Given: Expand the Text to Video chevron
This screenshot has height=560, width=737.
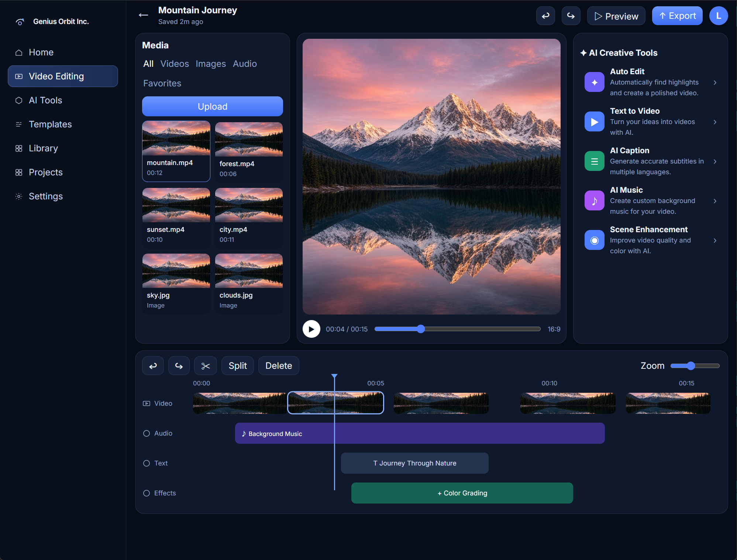Looking at the screenshot, I should (x=715, y=122).
